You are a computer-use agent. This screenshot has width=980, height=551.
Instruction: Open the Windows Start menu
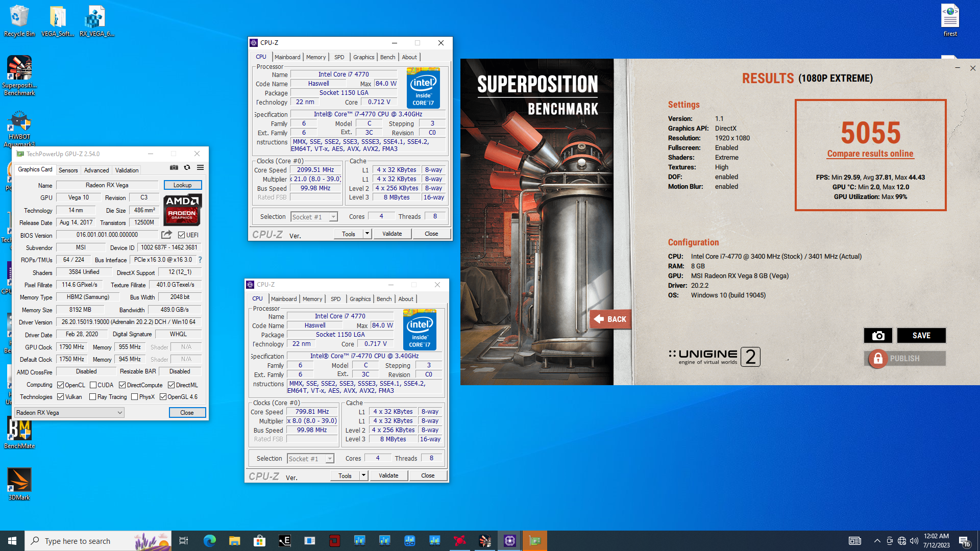click(x=12, y=541)
